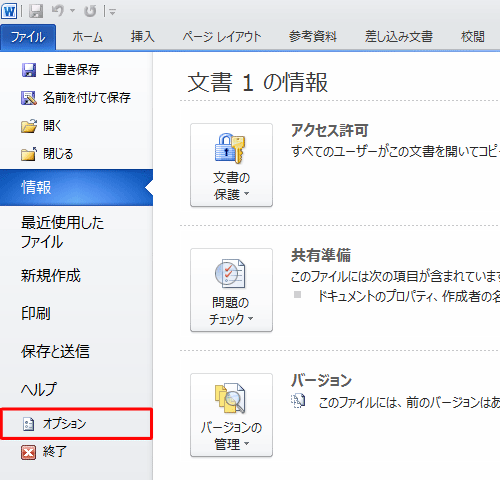Switch to the ホーム tab
500x480 pixels.
[87, 37]
